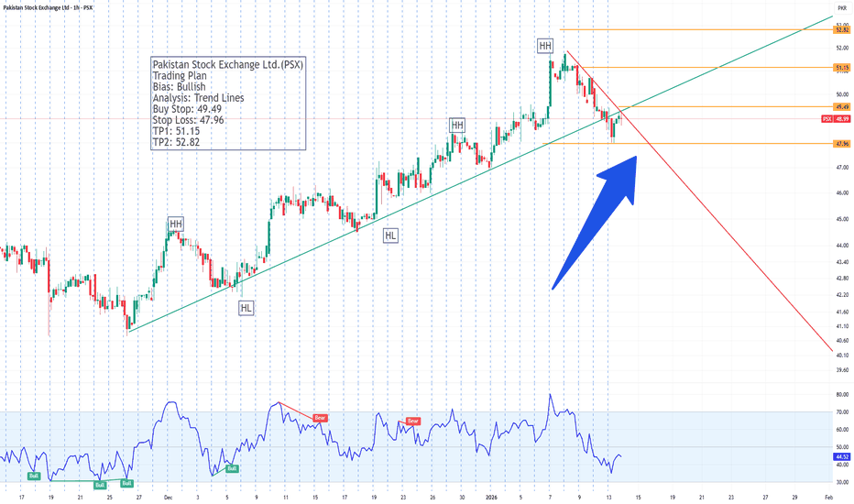Select the 47.96 stop loss price label

pyautogui.click(x=841, y=144)
